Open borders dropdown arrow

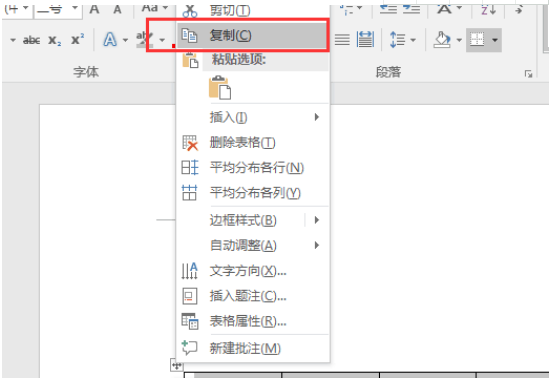pyautogui.click(x=495, y=40)
